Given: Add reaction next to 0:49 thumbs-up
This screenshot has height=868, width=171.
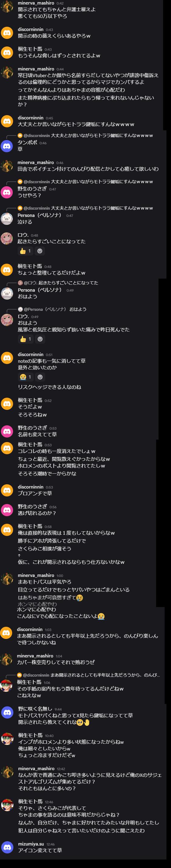Looking at the screenshot, I should coord(40,339).
